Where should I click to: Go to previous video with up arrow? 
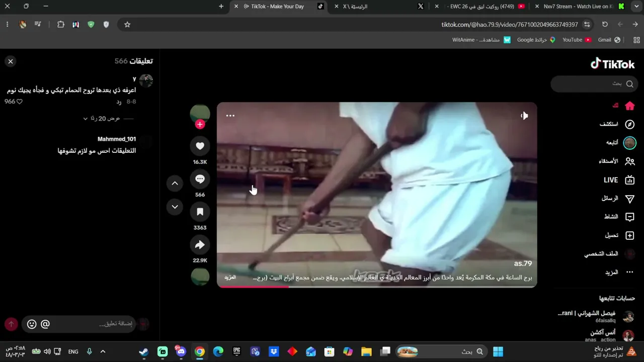tap(175, 184)
